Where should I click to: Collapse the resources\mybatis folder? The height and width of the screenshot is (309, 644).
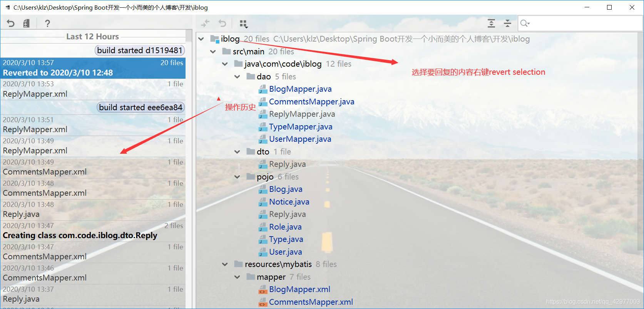(225, 264)
